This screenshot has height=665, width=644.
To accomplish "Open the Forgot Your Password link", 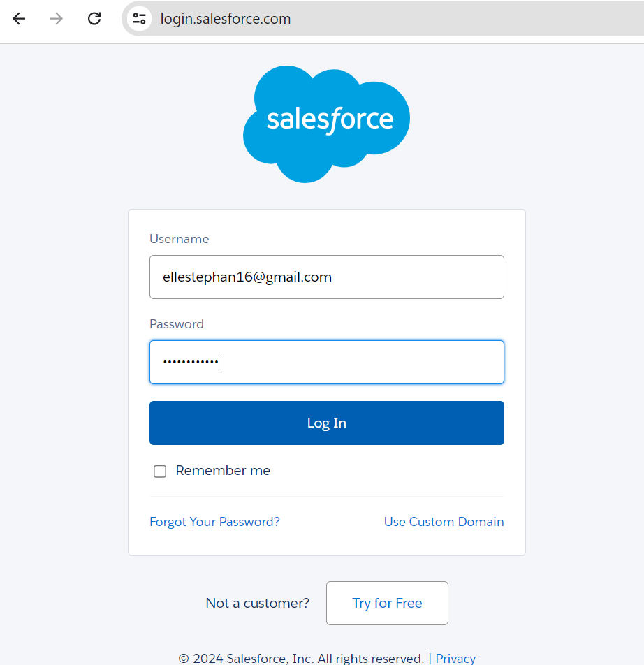I will [x=214, y=522].
